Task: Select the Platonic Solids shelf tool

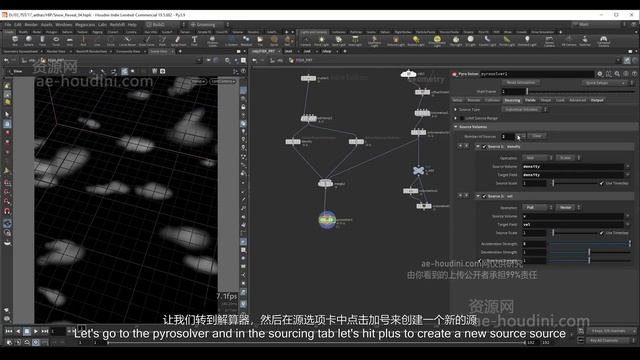Action: [212, 40]
